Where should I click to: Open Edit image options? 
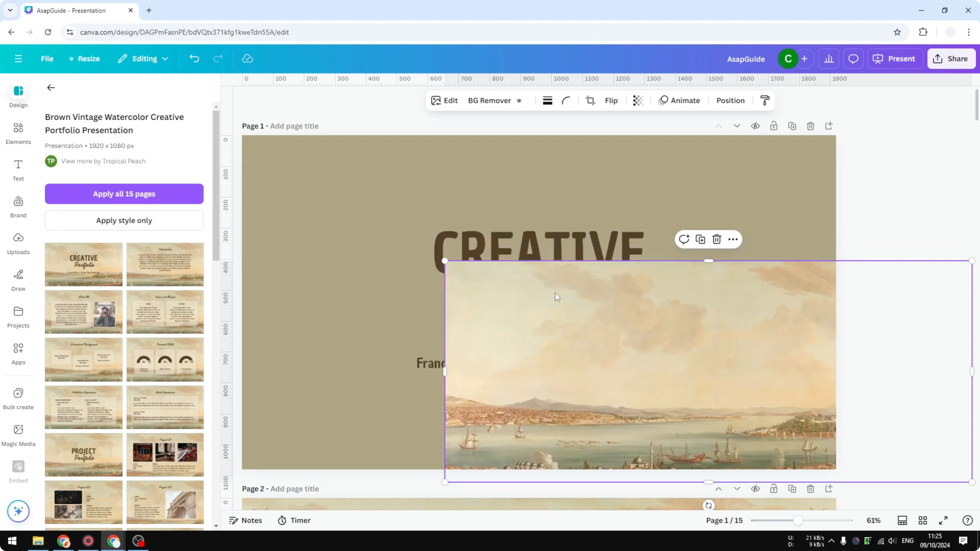tap(444, 100)
